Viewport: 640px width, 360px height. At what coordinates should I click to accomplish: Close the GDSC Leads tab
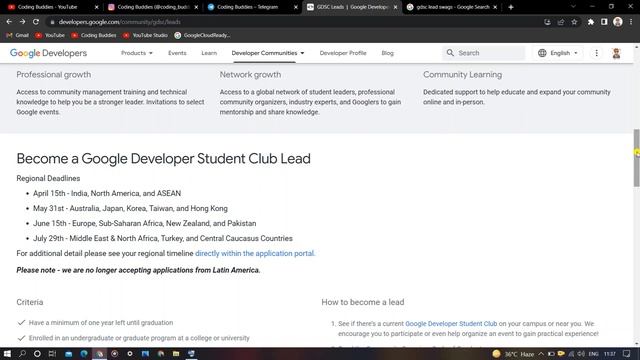tap(395, 7)
